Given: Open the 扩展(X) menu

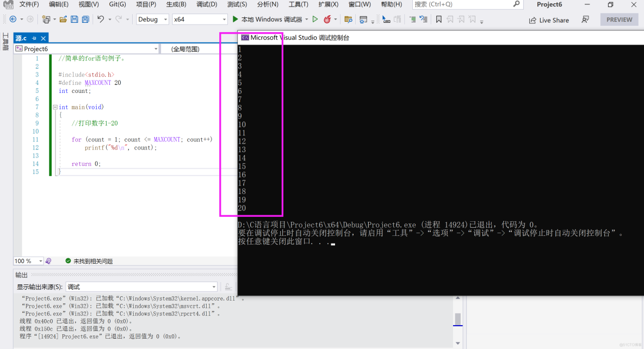Looking at the screenshot, I should [x=328, y=4].
